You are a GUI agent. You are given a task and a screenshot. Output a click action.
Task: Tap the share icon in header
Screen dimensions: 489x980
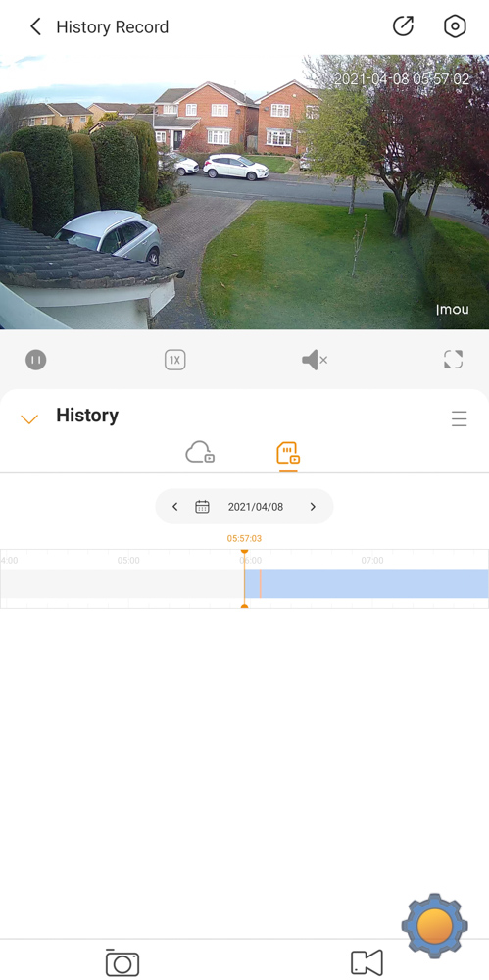pyautogui.click(x=404, y=26)
